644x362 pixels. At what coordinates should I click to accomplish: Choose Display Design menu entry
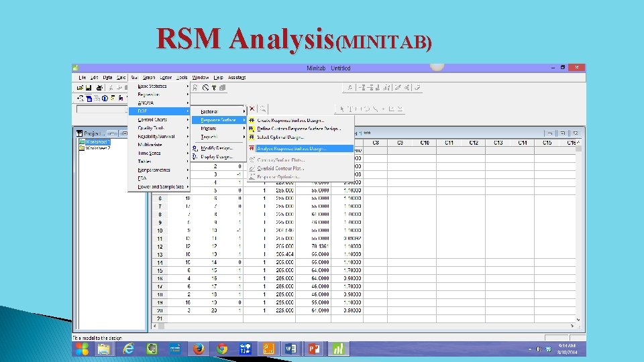(x=219, y=157)
